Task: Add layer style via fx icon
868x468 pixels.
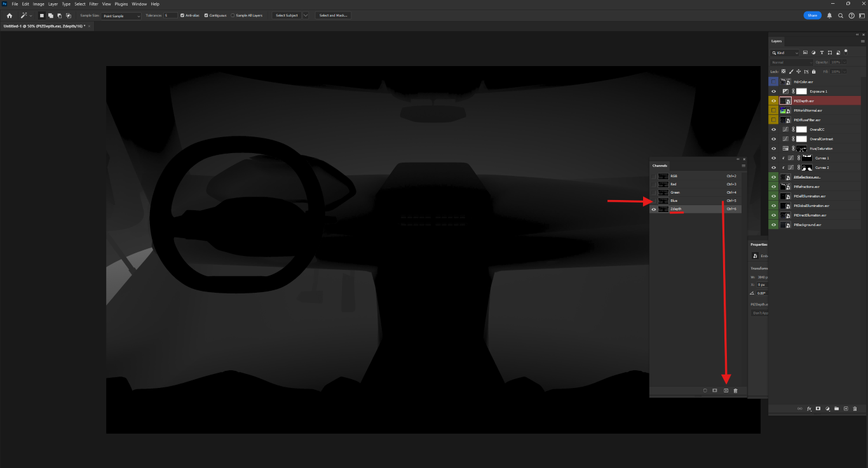Action: (809, 408)
